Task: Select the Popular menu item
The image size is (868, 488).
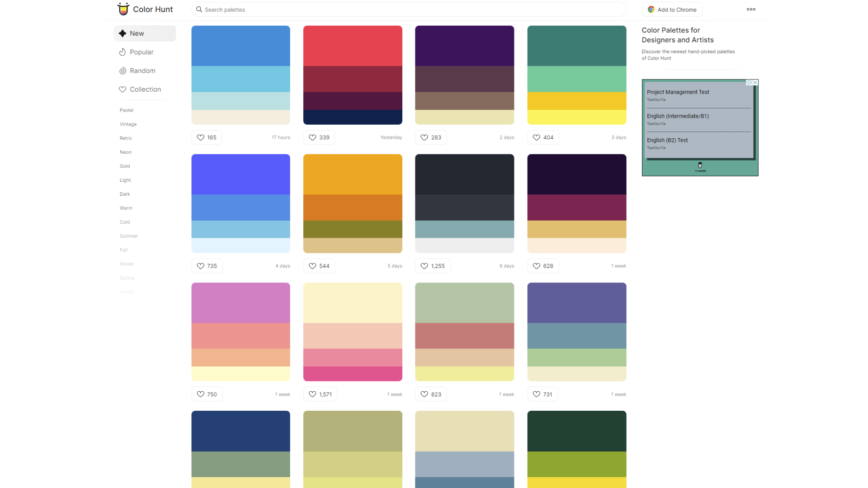Action: click(145, 52)
